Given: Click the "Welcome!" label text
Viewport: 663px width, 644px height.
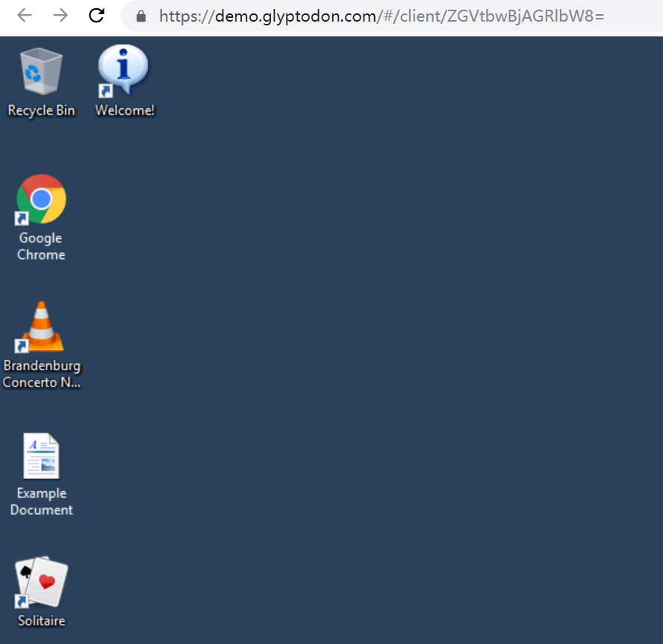Looking at the screenshot, I should [125, 110].
